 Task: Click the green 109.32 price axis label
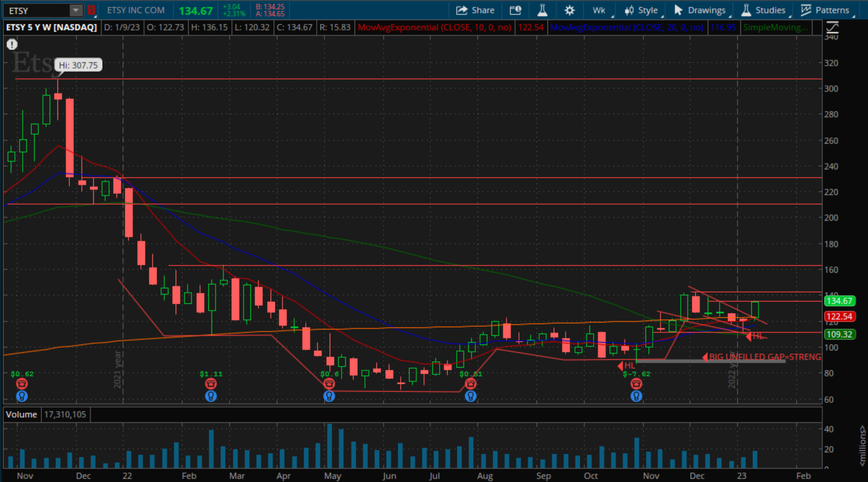click(x=839, y=335)
